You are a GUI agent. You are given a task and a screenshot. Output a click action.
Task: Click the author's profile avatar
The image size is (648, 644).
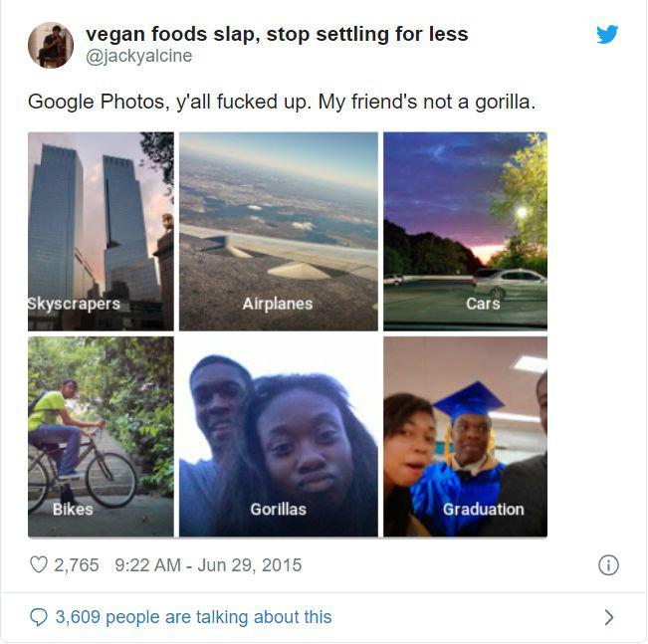(50, 45)
